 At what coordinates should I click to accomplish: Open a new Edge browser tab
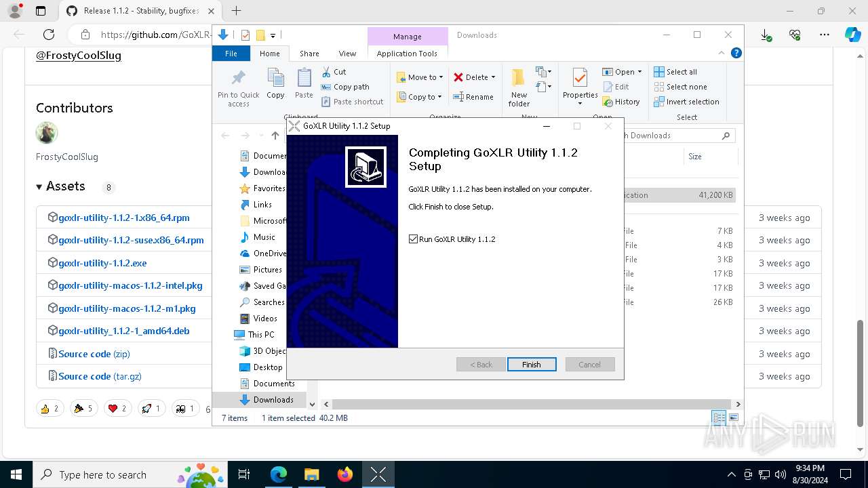pos(236,11)
